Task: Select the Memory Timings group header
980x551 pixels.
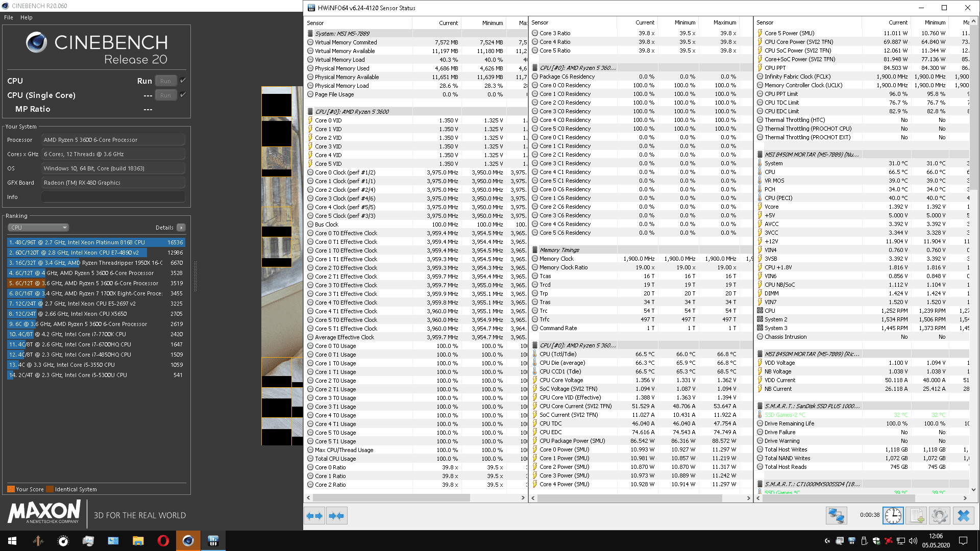Action: click(x=641, y=250)
